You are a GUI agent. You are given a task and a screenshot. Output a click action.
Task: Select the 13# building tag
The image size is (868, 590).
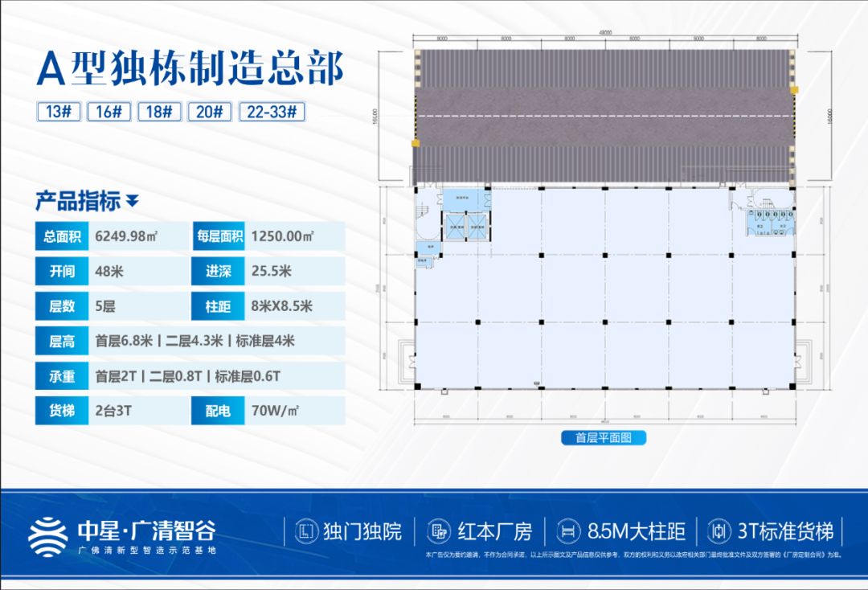(x=59, y=112)
